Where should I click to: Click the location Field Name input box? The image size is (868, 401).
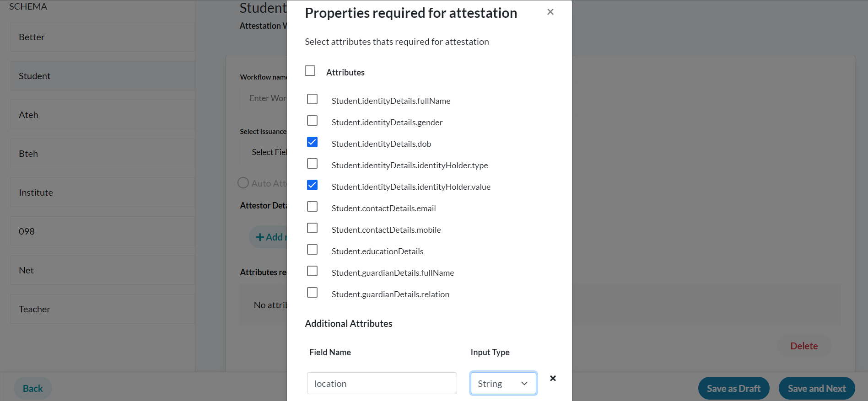tap(382, 383)
